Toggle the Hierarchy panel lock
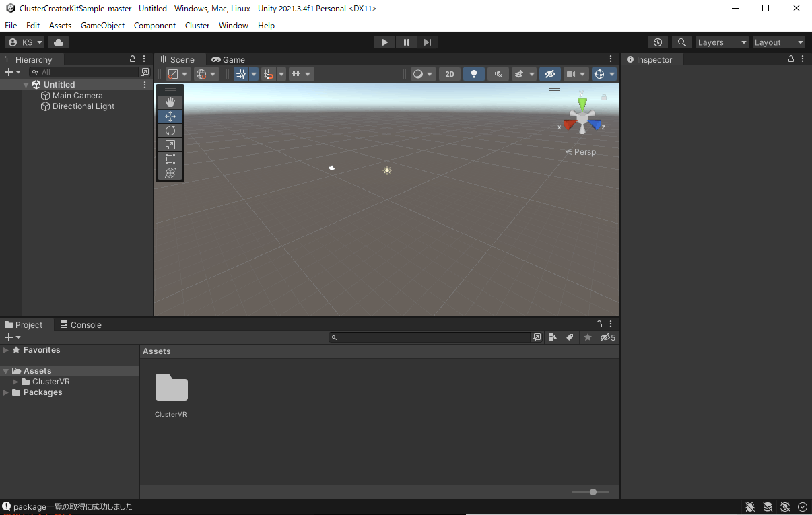812x515 pixels. [133, 59]
